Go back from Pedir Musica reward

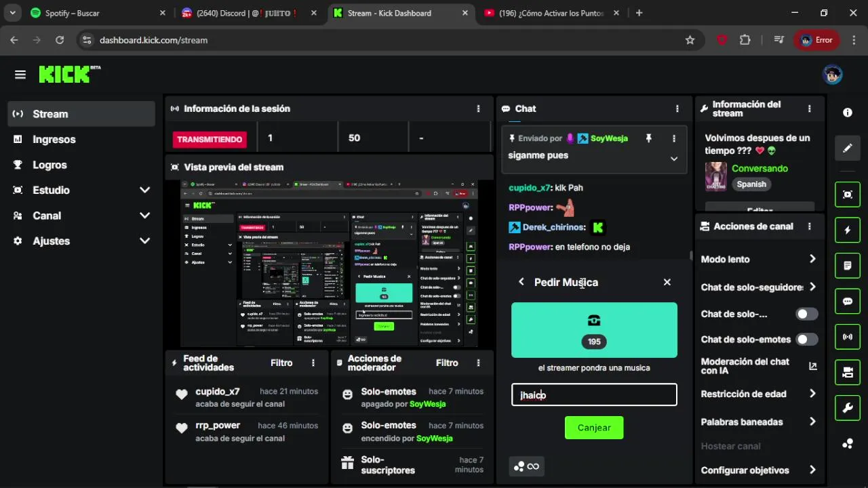521,282
